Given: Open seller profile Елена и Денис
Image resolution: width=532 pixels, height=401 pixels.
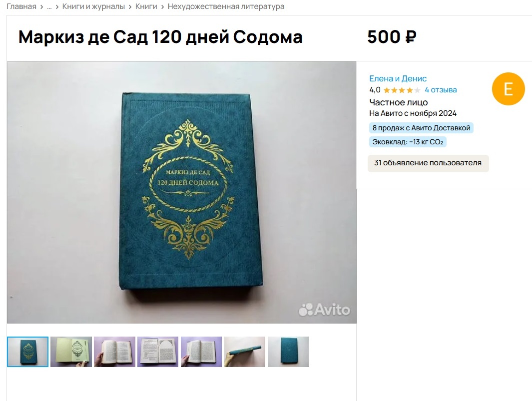Looking at the screenshot, I should click(x=398, y=78).
